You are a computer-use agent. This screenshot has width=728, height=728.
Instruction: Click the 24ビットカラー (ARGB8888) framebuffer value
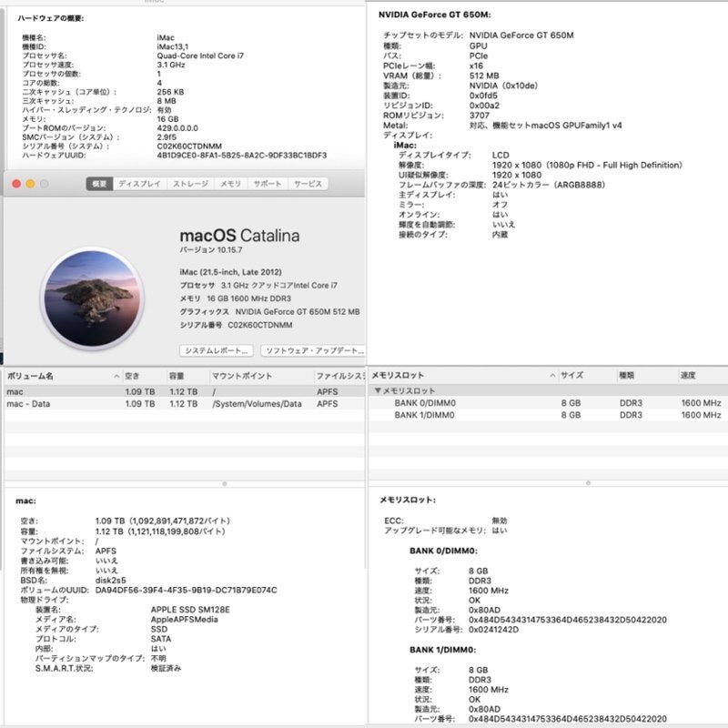pos(549,185)
